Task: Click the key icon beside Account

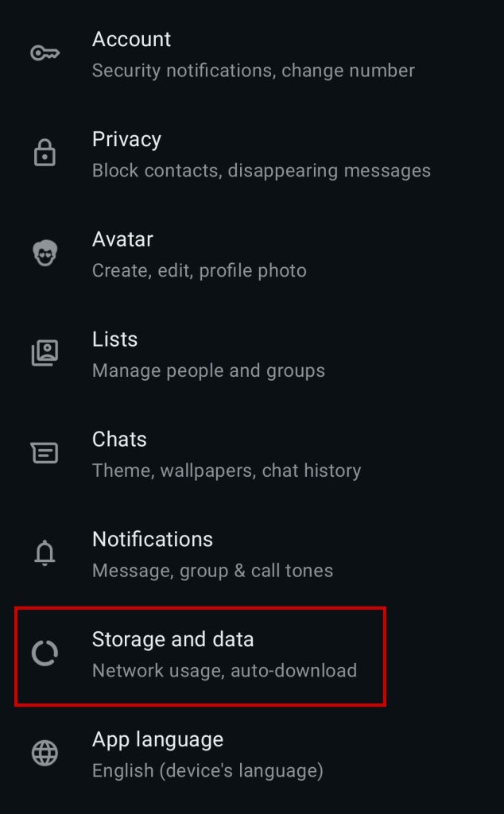Action: pyautogui.click(x=45, y=52)
